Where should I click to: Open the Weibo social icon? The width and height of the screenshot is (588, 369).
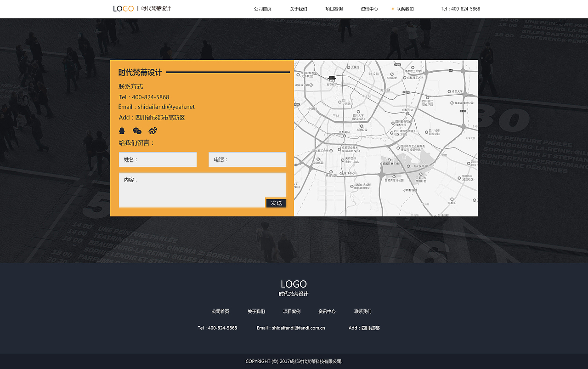tap(153, 131)
